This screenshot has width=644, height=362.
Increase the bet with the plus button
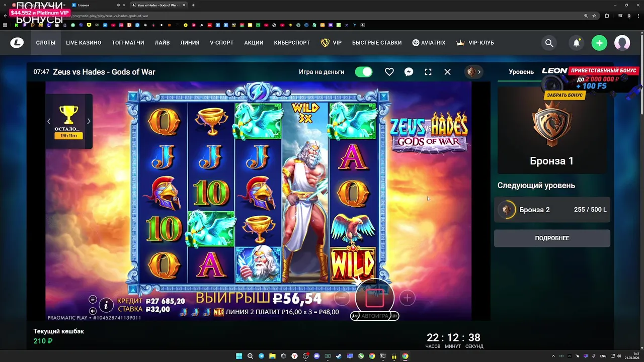point(407,298)
